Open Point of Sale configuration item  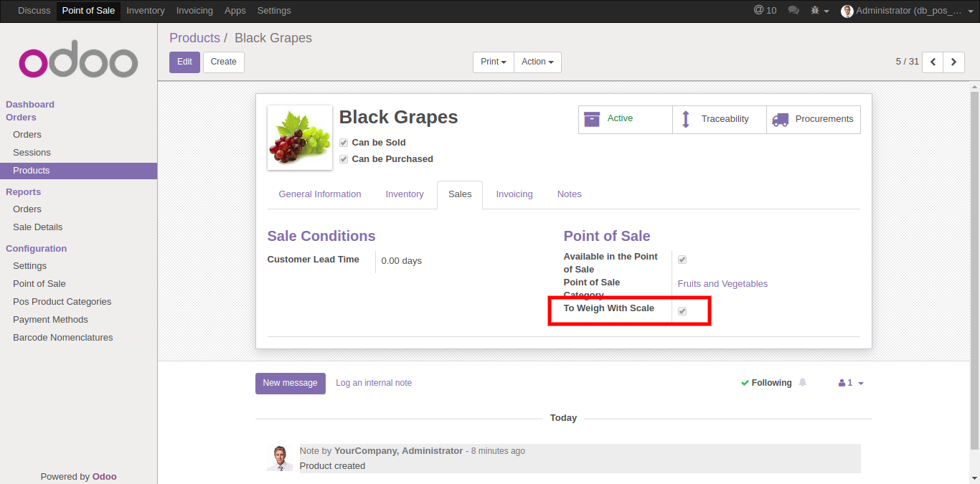tap(39, 284)
